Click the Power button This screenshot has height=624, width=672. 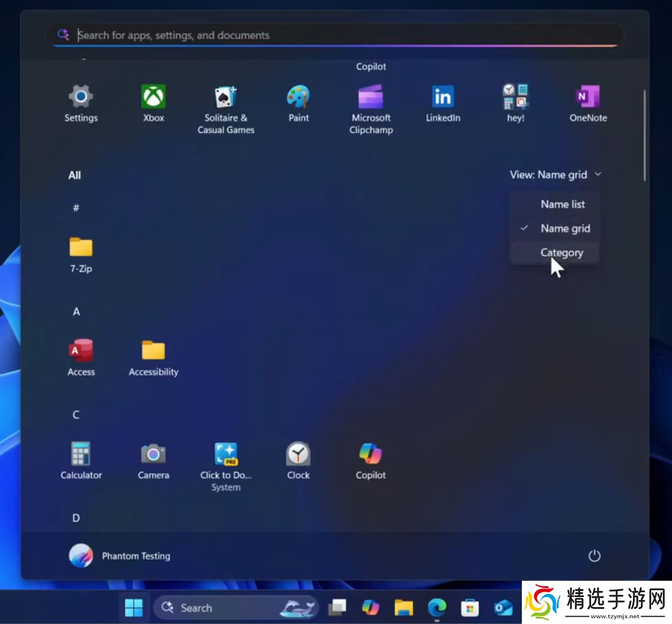coord(594,556)
